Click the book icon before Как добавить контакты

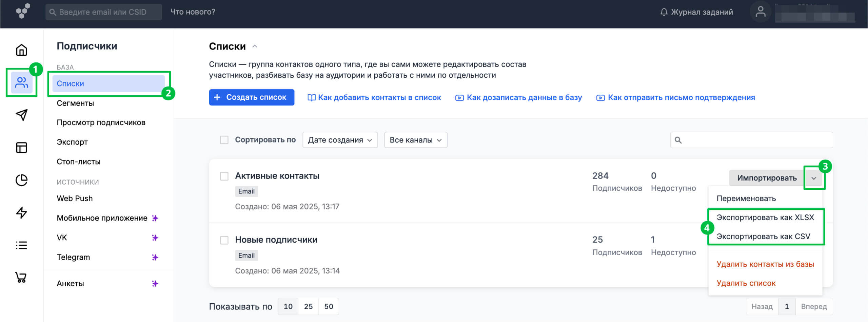click(311, 98)
